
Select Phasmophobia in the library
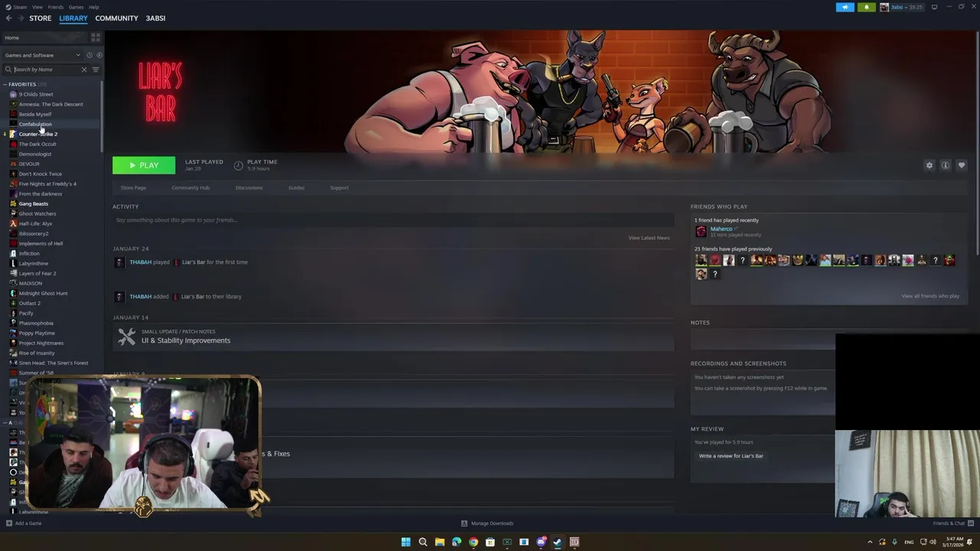click(36, 323)
